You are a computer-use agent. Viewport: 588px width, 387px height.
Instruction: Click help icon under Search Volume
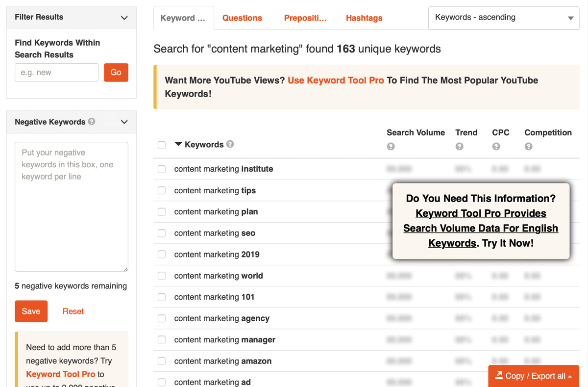point(391,147)
